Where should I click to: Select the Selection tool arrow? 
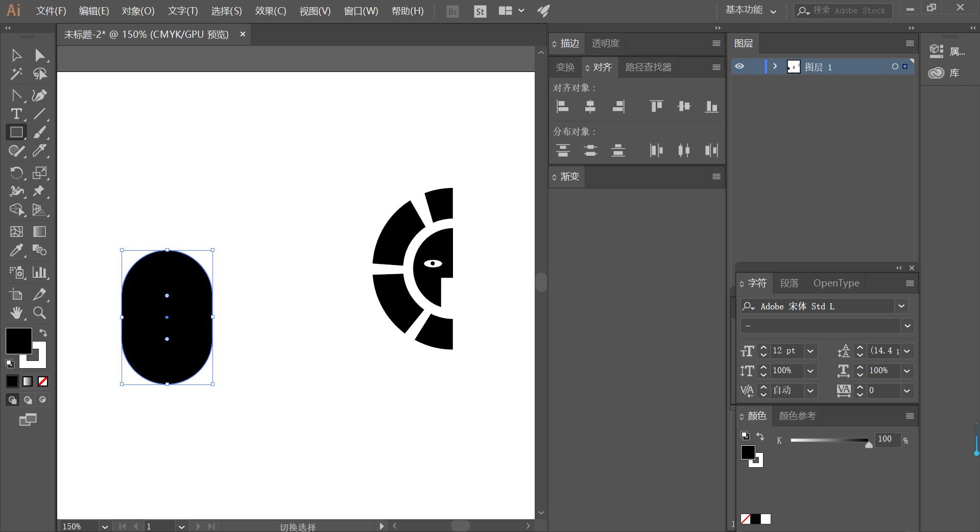point(16,55)
